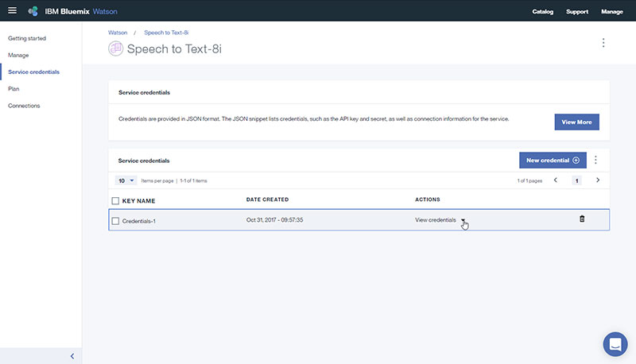Image resolution: width=636 pixels, height=364 pixels.
Task: Open the chat support bubble
Action: coord(615,344)
